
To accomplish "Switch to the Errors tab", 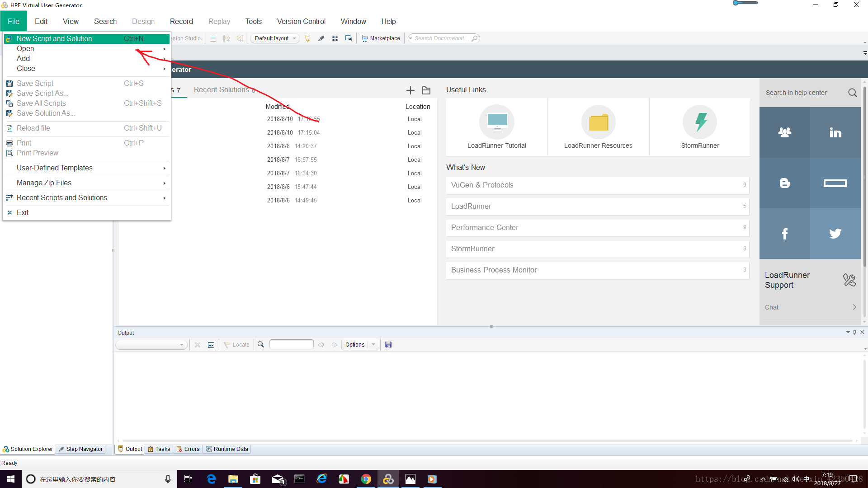I will pos(188,449).
